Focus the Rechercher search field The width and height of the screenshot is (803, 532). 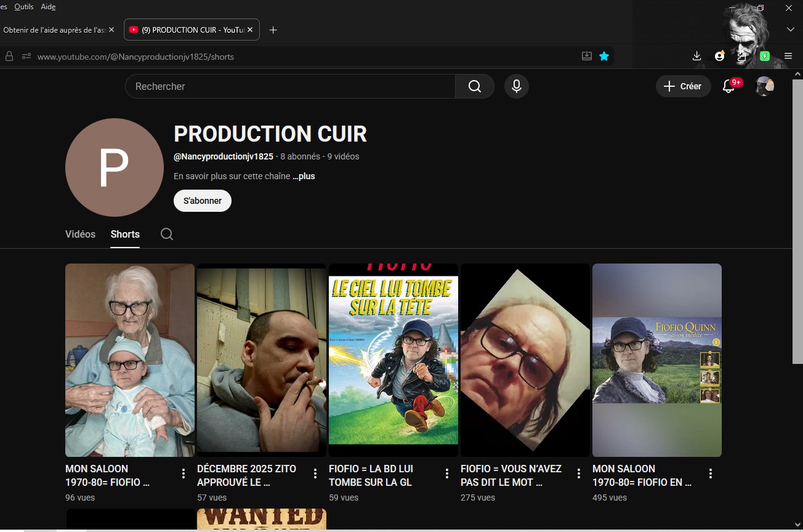point(289,87)
